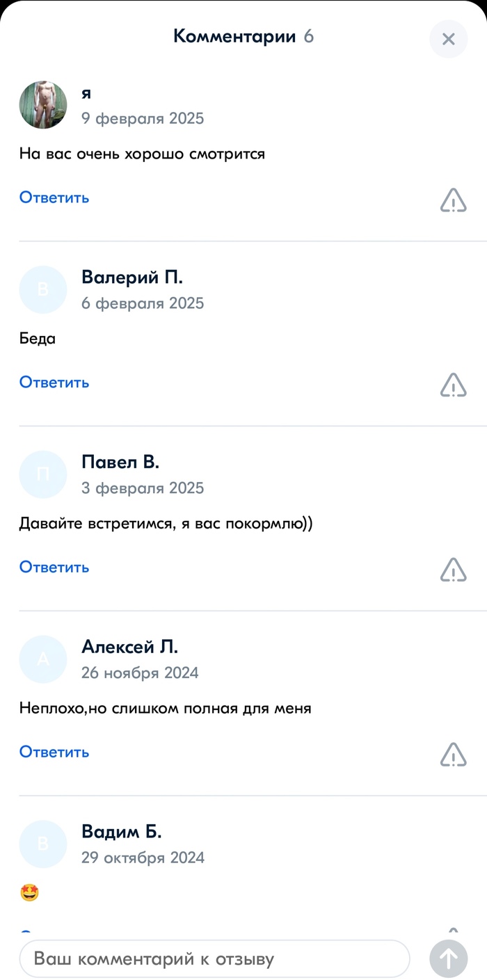This screenshot has height=980, width=487.
Task: Report Валерий П.'s comment
Action: point(453,385)
